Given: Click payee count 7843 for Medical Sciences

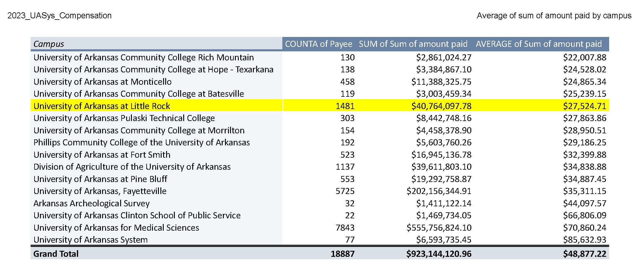Looking at the screenshot, I should click(345, 228).
